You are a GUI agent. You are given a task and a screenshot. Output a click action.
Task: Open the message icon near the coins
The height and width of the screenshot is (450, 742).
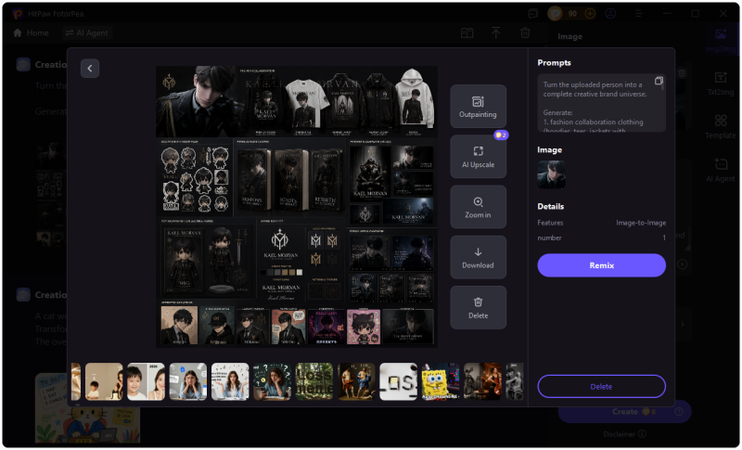[x=533, y=14]
